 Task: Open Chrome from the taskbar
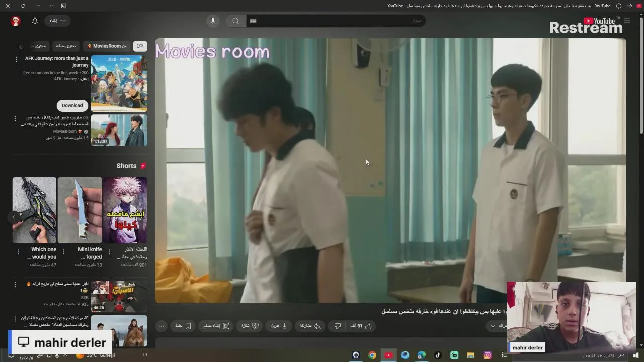pyautogui.click(x=372, y=355)
